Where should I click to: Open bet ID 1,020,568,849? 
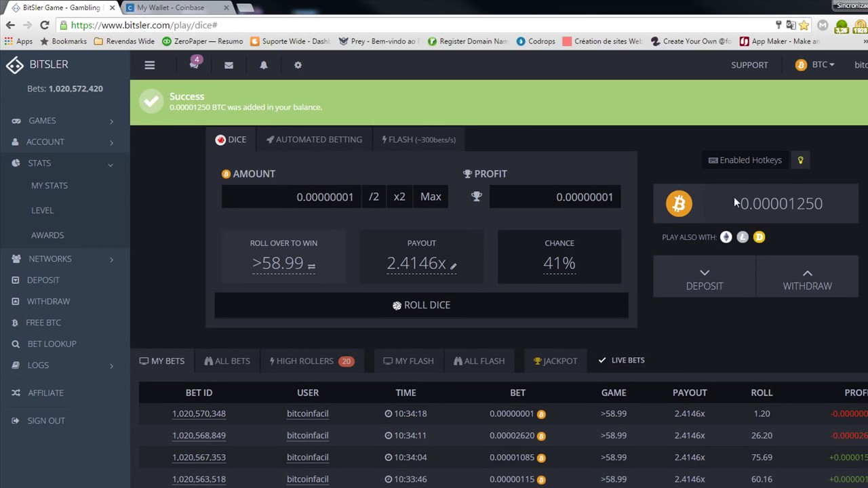199,436
